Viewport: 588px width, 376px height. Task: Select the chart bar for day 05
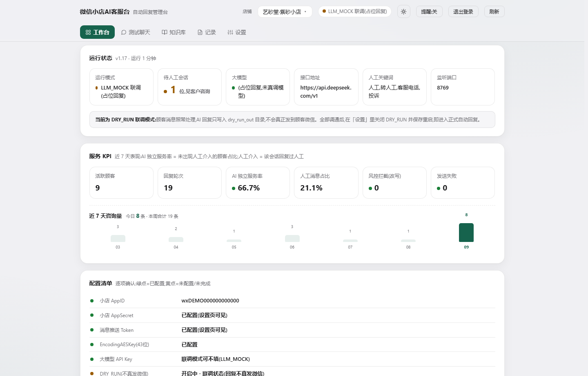pos(234,241)
